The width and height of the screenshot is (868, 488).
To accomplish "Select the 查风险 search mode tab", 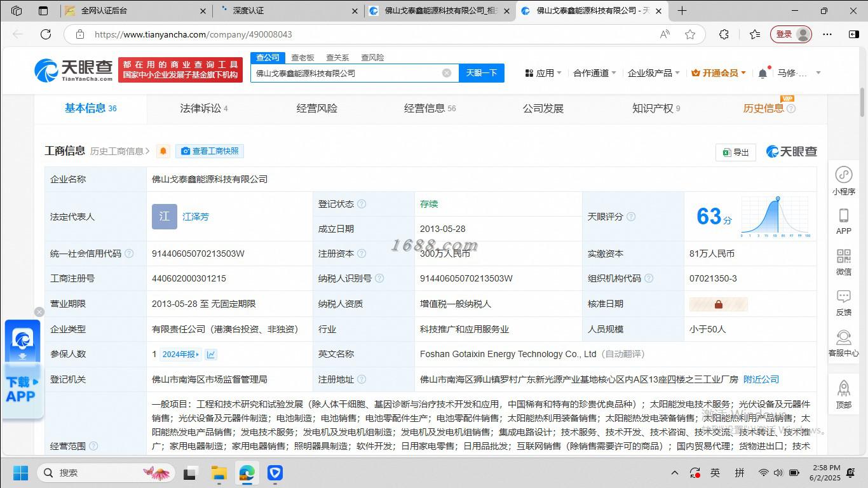I will 372,57.
